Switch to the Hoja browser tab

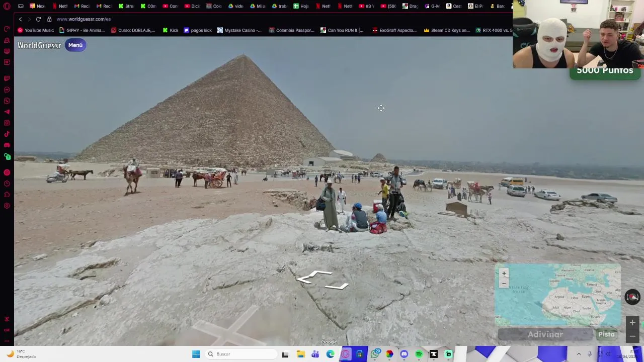(301, 6)
